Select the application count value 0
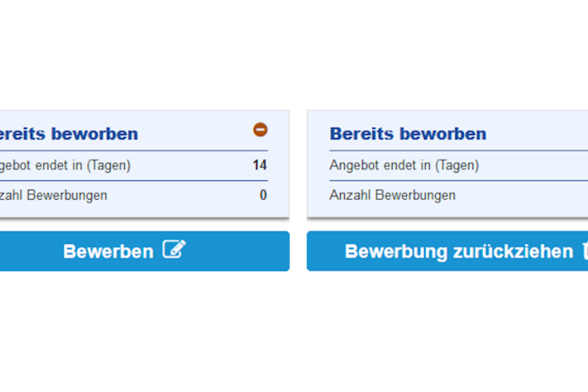The image size is (588, 392). click(x=263, y=195)
